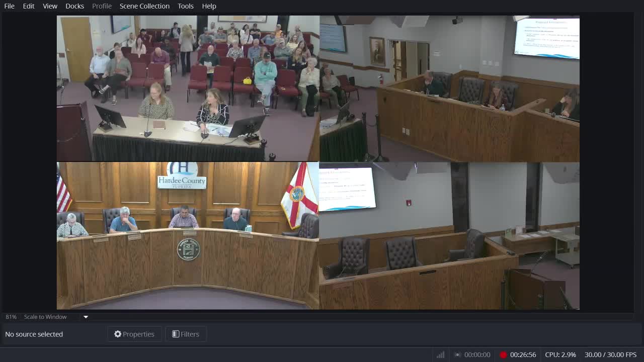Click the streaming status broadcast icon
This screenshot has width=644, height=362.
pyautogui.click(x=457, y=354)
